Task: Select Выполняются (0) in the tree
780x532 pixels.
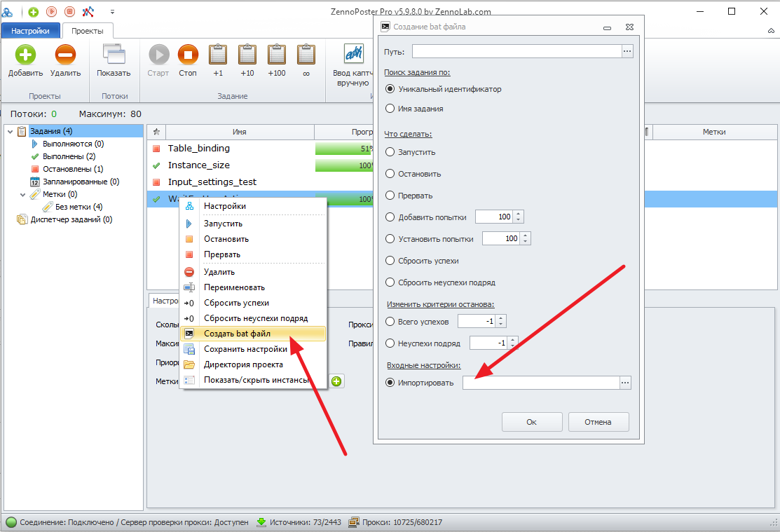Action: pyautogui.click(x=73, y=144)
